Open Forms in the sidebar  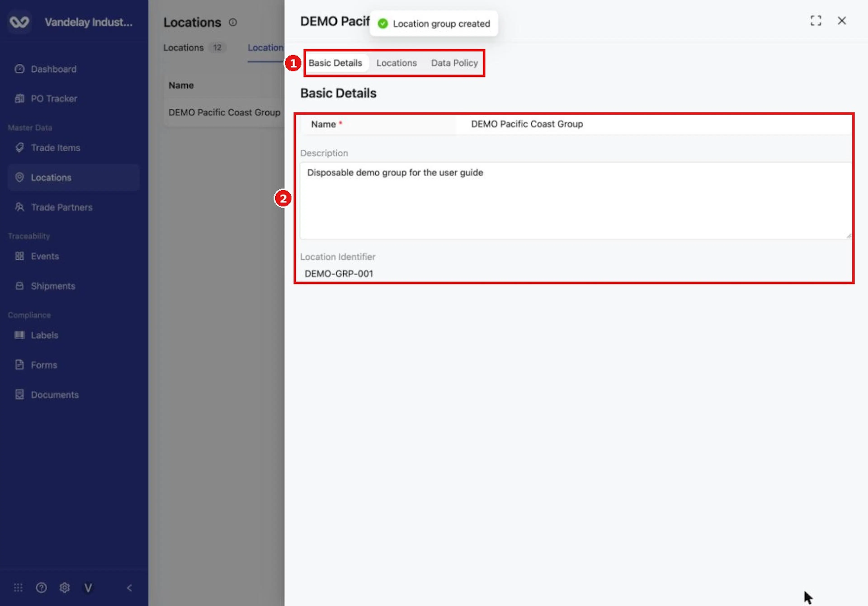pyautogui.click(x=74, y=365)
